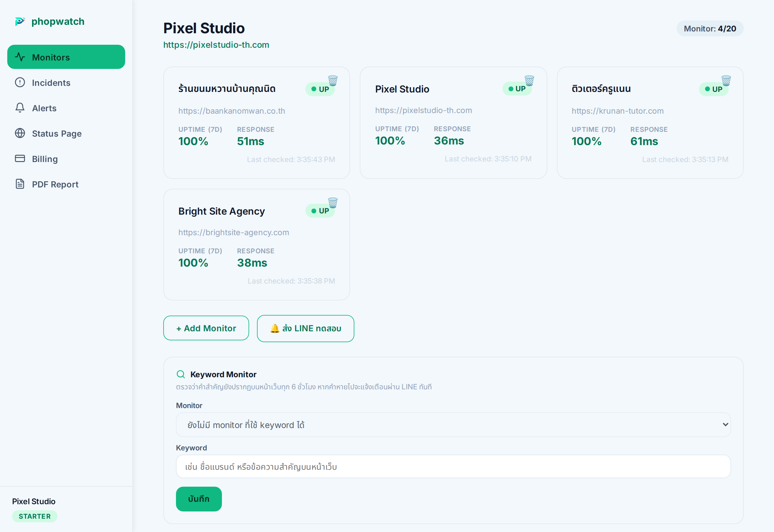
Task: Click the https://krunan-tutor.com URL text
Action: (617, 111)
